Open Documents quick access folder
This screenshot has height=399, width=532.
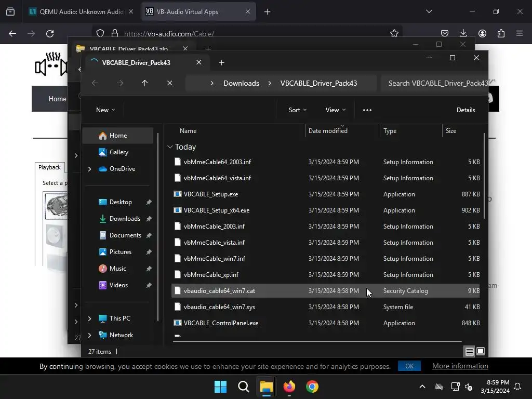(x=125, y=235)
